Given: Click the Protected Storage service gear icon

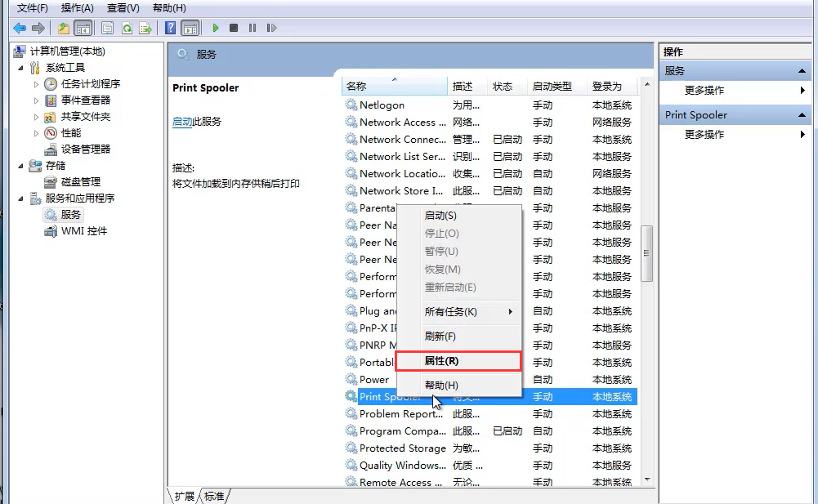Looking at the screenshot, I should click(x=351, y=448).
